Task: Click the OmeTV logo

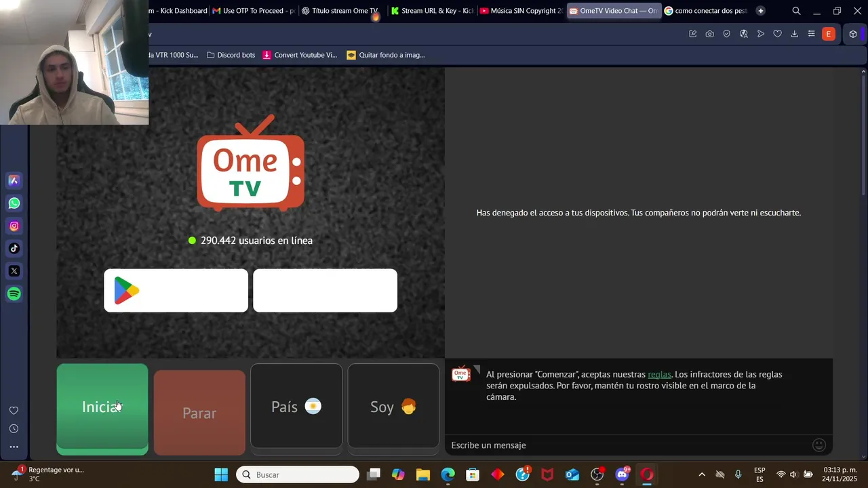Action: tap(251, 163)
